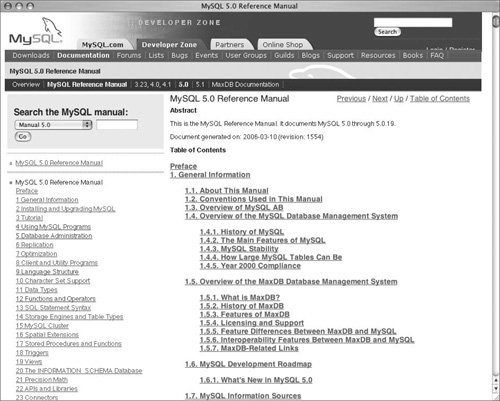Click the Go button under manual search
The width and height of the screenshot is (500, 401).
[23, 137]
